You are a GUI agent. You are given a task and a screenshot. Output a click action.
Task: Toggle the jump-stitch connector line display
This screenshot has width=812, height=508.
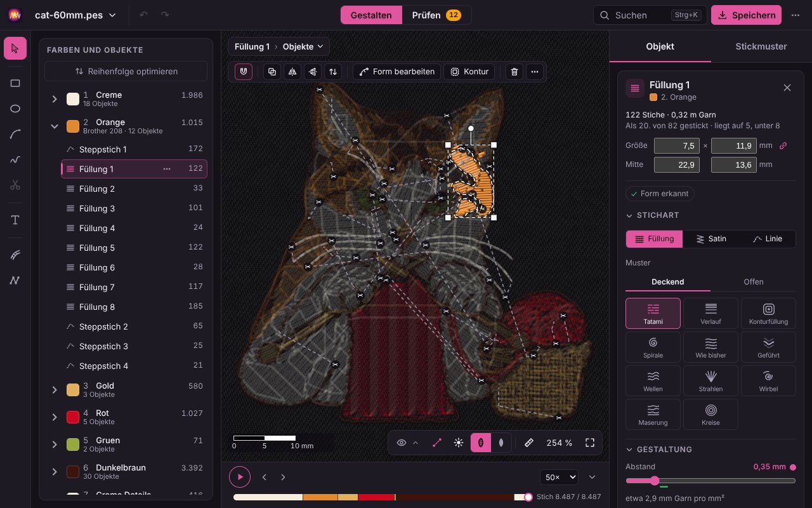click(x=436, y=443)
